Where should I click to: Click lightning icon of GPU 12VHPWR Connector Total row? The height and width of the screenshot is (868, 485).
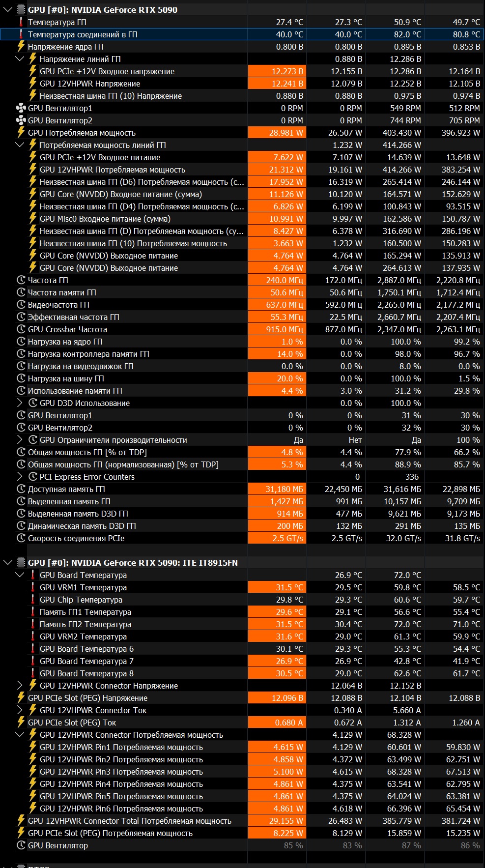tap(21, 820)
